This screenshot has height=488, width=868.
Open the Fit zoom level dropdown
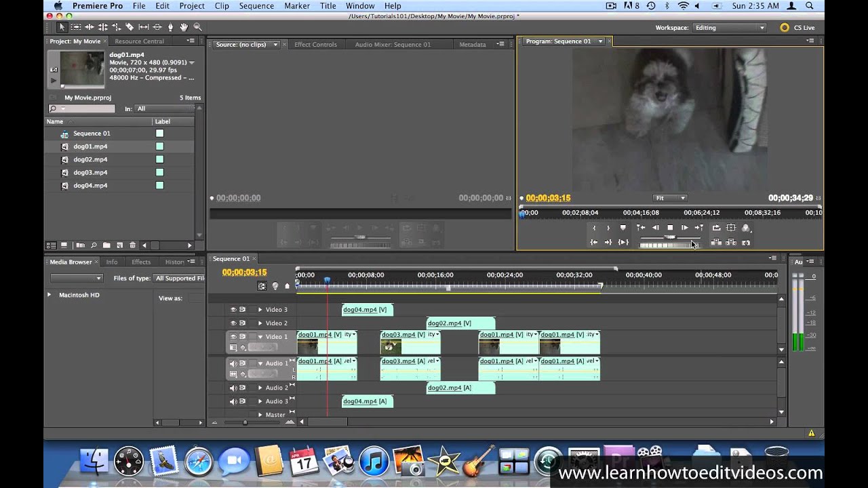pyautogui.click(x=670, y=198)
